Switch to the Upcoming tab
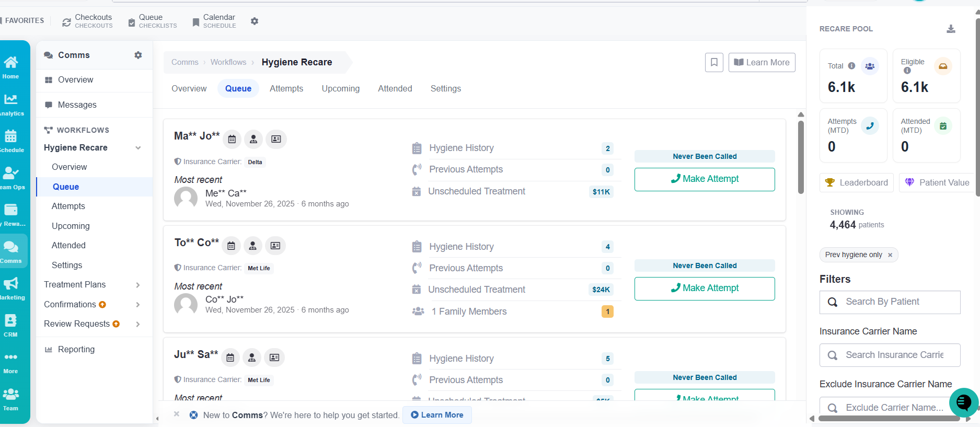The height and width of the screenshot is (427, 980). pos(341,88)
